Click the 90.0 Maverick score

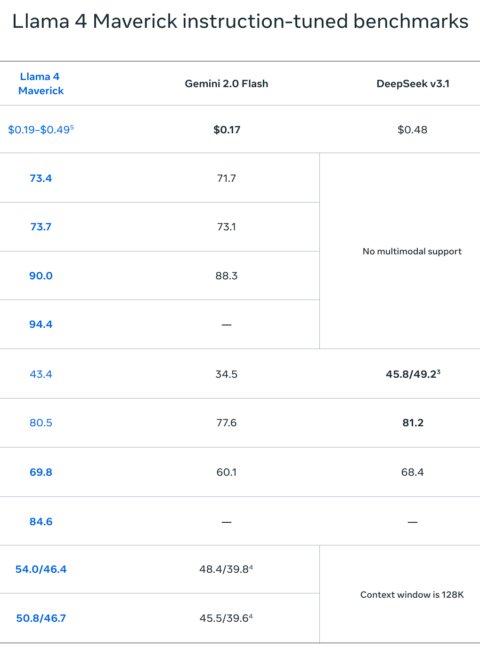click(x=41, y=276)
